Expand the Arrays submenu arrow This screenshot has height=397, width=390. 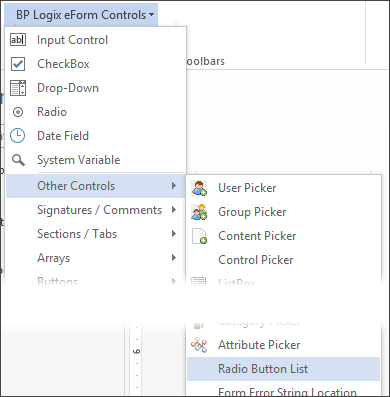(174, 258)
